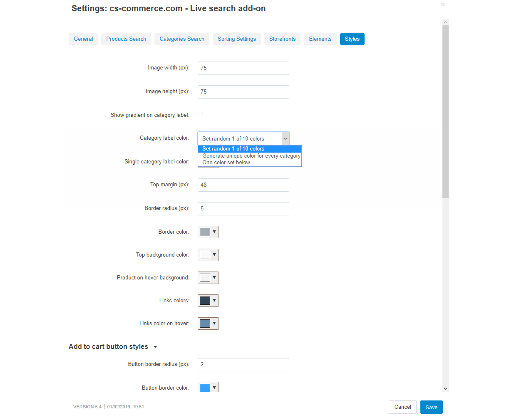Choose Generate unique color for every category

[251, 156]
